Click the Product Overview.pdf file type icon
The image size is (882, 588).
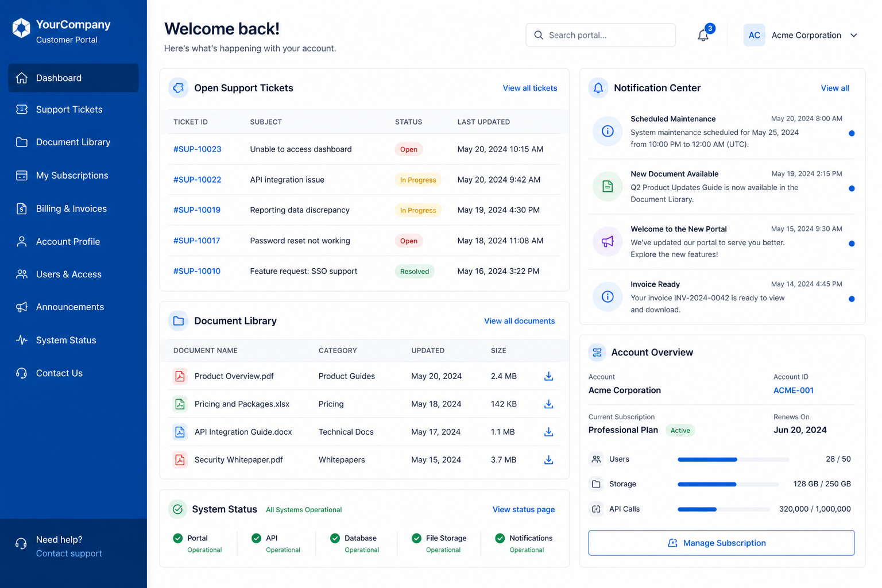click(180, 376)
